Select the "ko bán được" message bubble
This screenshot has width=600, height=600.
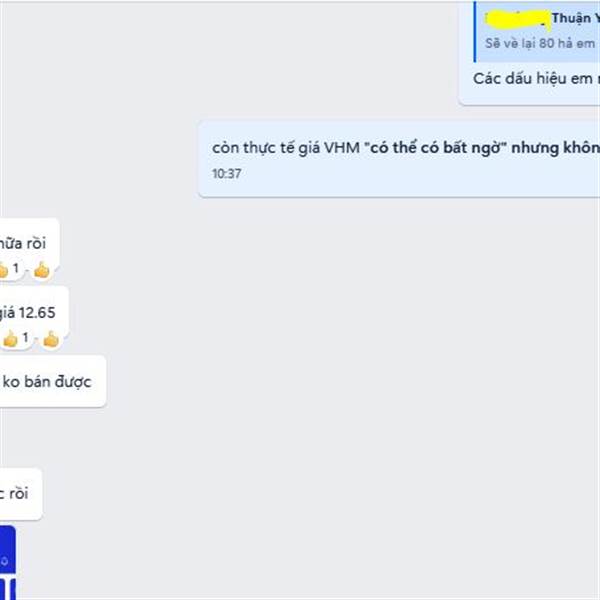coord(53,381)
